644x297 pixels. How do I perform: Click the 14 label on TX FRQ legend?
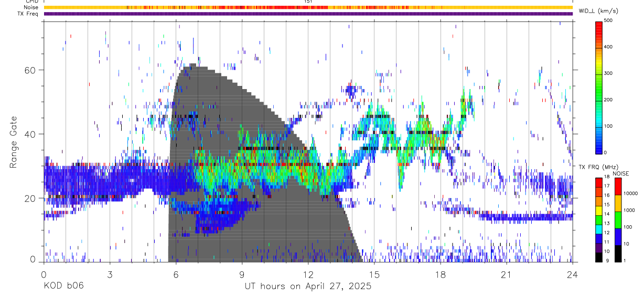[607, 215]
